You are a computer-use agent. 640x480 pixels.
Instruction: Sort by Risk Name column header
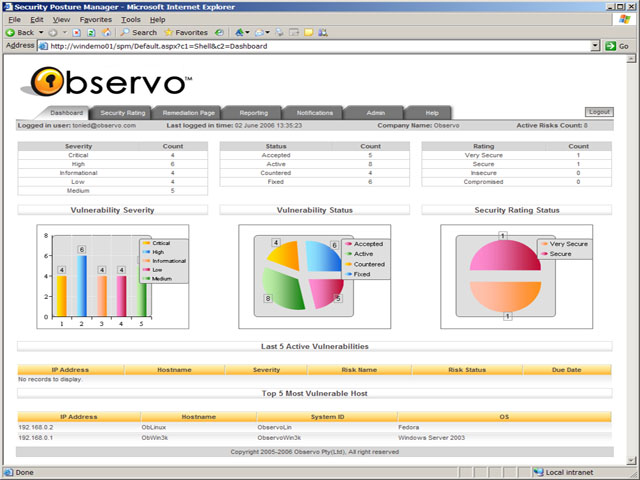click(359, 370)
